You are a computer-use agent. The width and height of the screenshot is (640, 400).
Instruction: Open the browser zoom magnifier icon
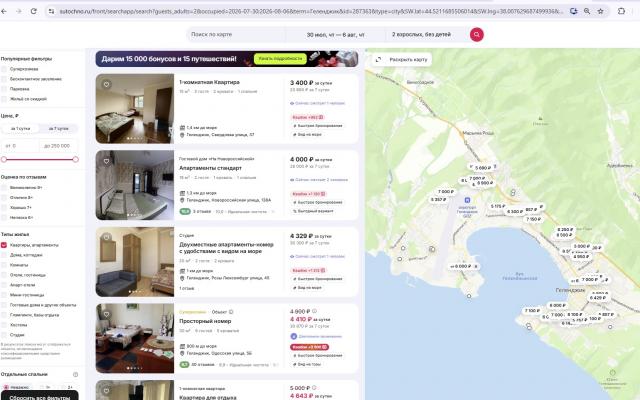click(587, 11)
